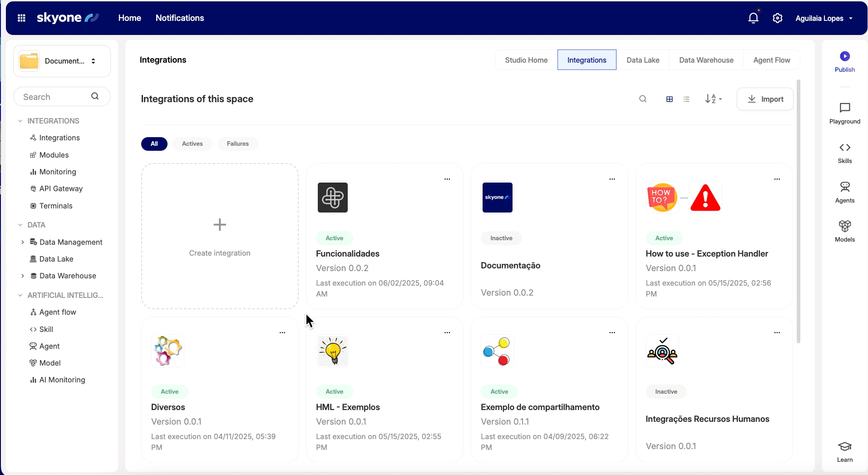Switch to the Agent Flow tab
This screenshot has width=868, height=475.
click(771, 60)
